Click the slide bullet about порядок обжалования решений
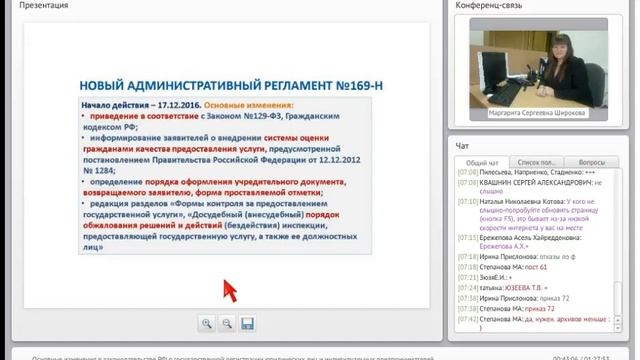The width and height of the screenshot is (640, 360). (220, 225)
